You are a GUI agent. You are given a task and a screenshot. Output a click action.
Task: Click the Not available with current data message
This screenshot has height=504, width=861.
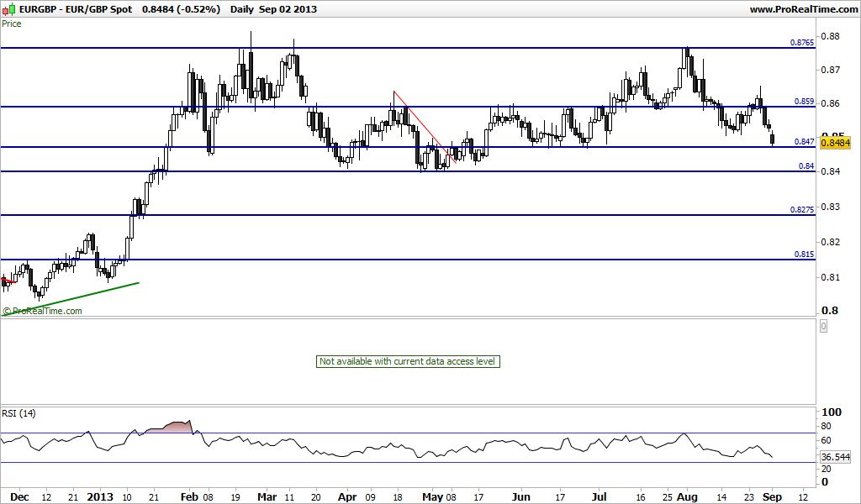pos(408,361)
